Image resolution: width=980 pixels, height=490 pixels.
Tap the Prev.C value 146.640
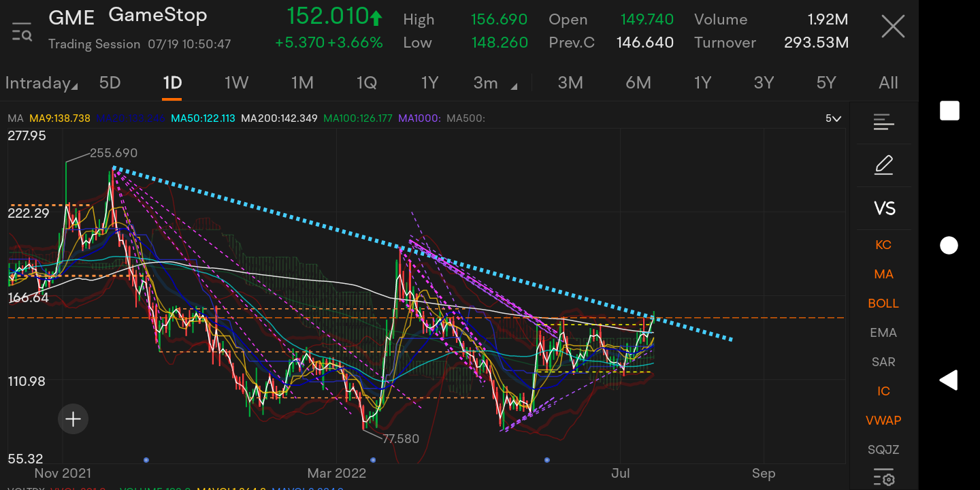(645, 43)
